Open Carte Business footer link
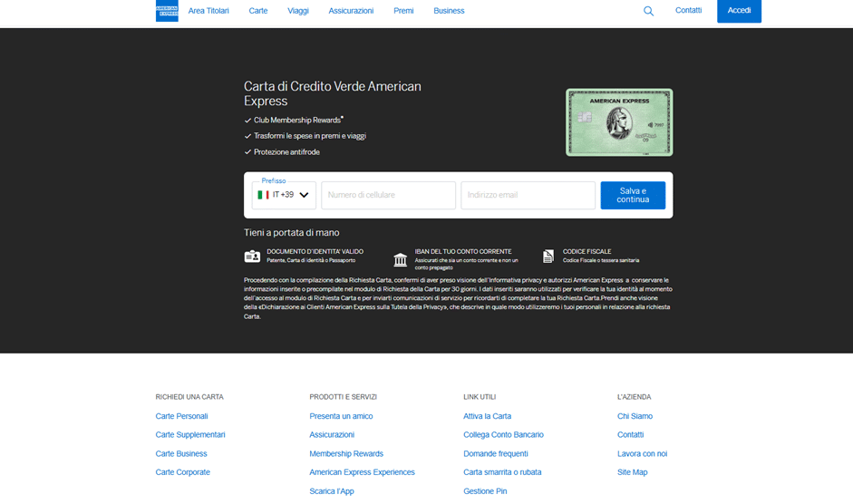Screen dimensions: 853x504 181,454
